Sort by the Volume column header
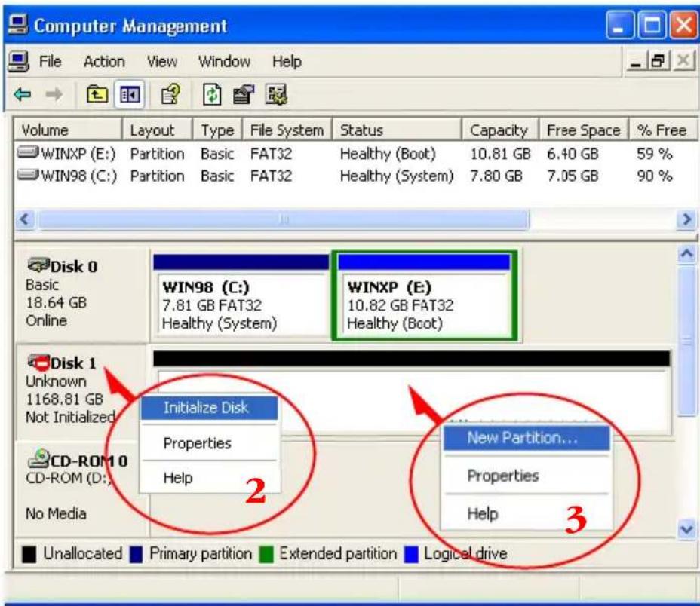 click(x=67, y=130)
